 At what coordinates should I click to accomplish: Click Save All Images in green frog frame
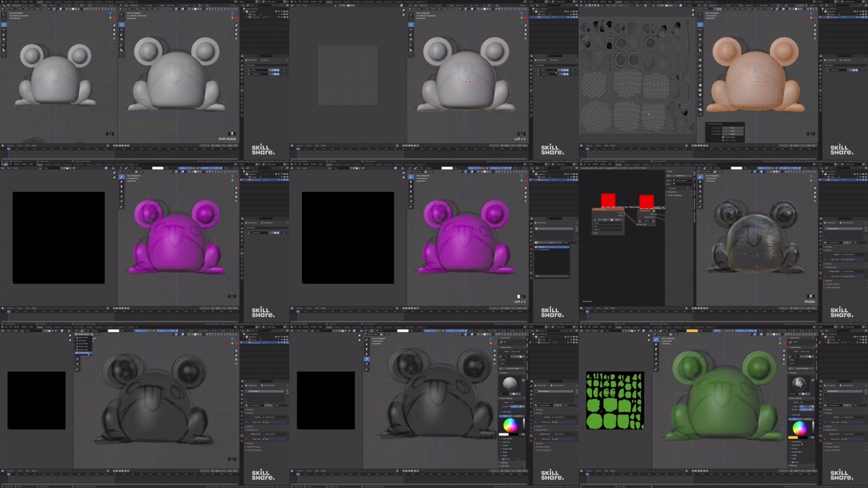(x=802, y=368)
